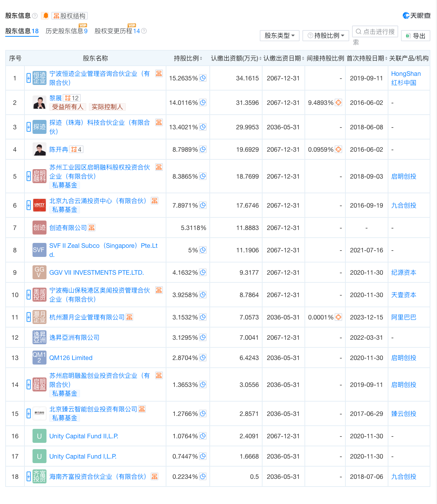
Task: Click the 点击进行搜索 search field
Action: [x=375, y=31]
